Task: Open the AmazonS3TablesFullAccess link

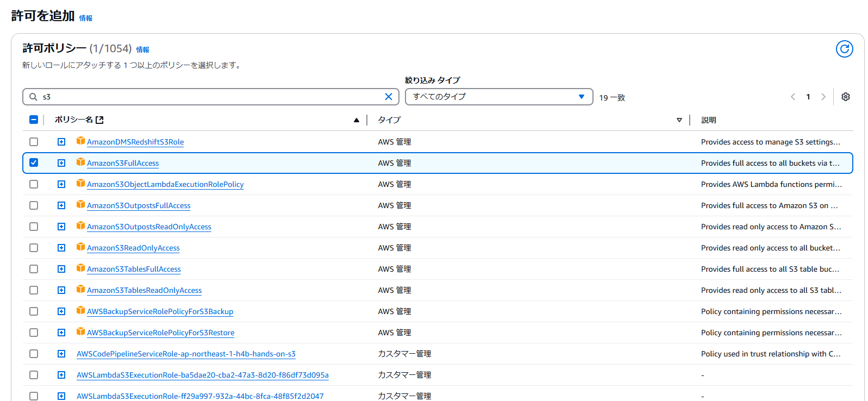Action: [x=134, y=269]
